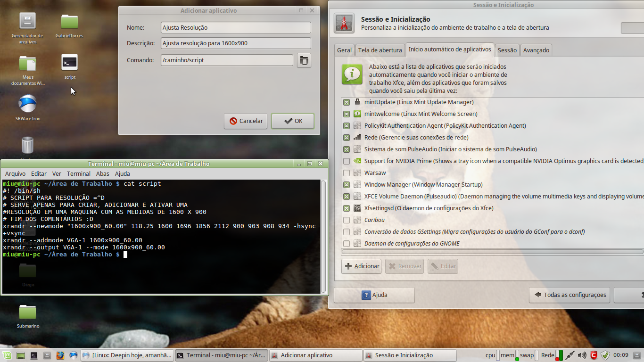
Task: Open file manager from panel launcher
Action: click(x=47, y=355)
